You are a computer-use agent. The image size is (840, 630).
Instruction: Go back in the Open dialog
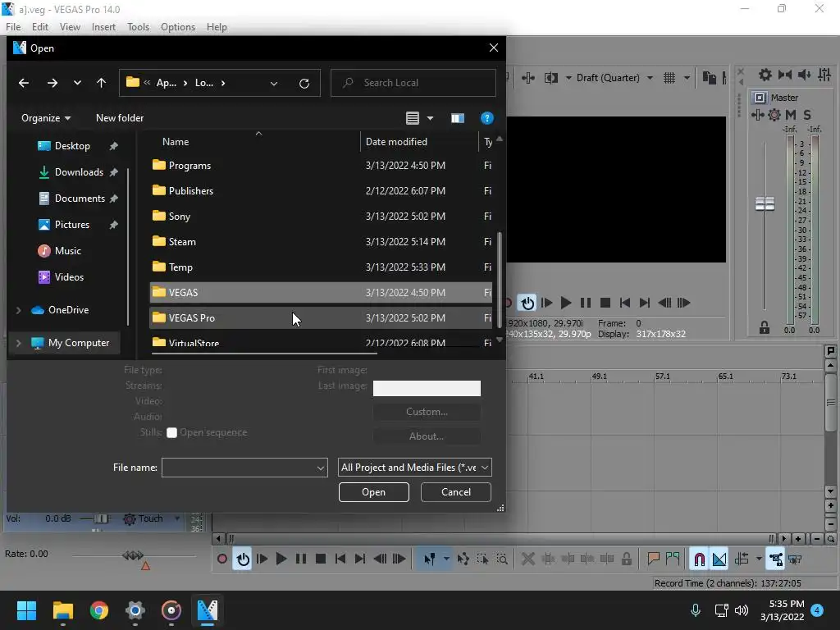24,83
